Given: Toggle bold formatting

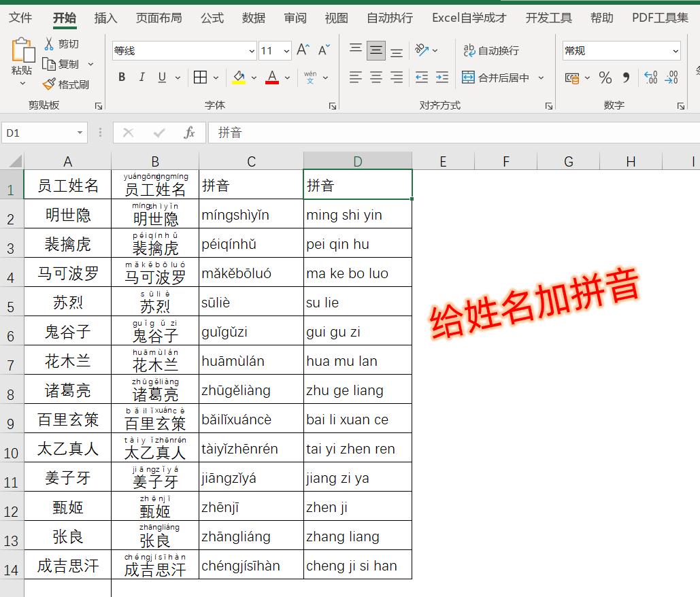Looking at the screenshot, I should point(121,77).
